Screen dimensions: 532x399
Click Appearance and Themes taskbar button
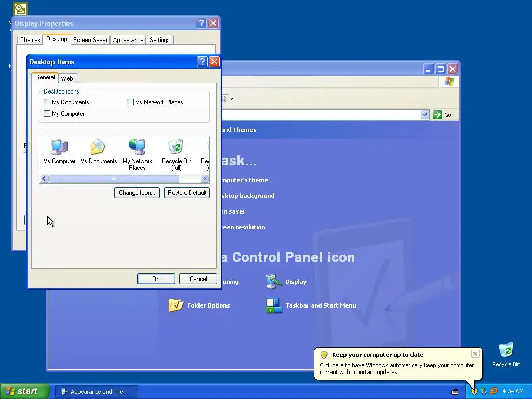[x=97, y=392]
